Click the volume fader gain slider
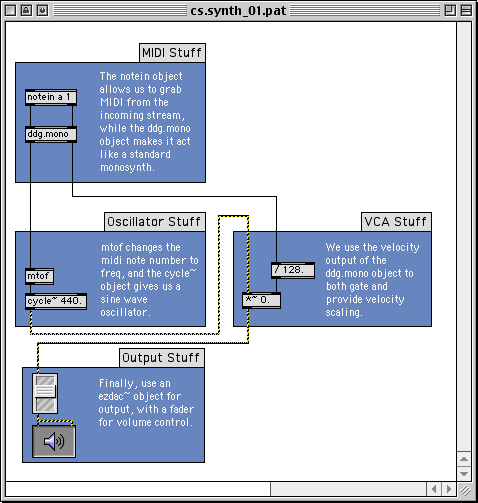Image resolution: width=478 pixels, height=503 pixels. pyautogui.click(x=45, y=394)
